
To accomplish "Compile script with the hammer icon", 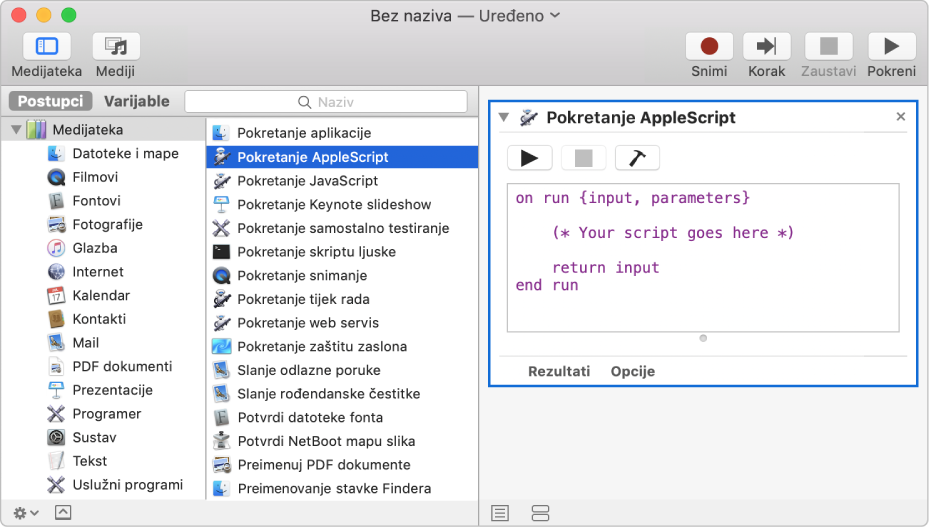I will 637,158.
